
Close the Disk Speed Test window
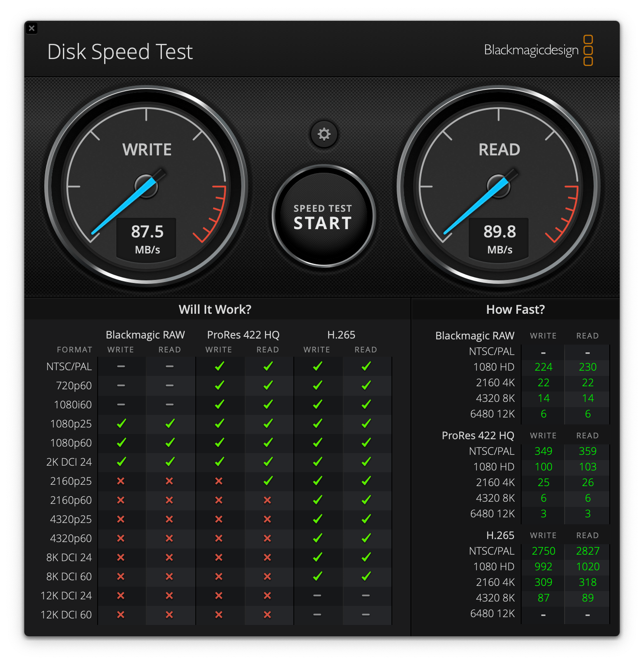(32, 28)
